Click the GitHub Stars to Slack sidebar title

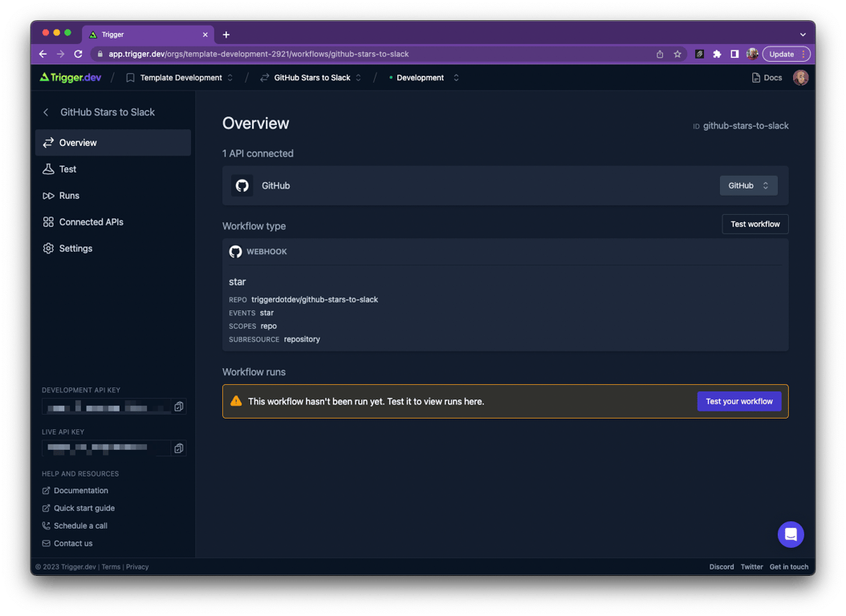[108, 112]
